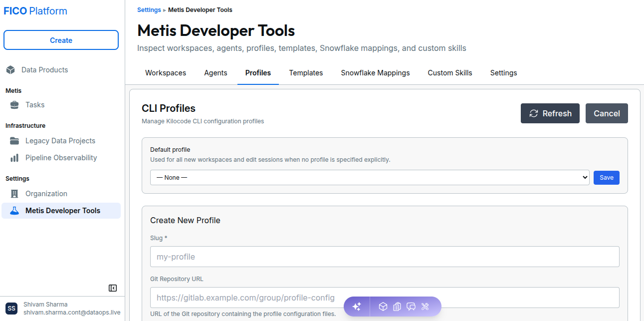This screenshot has height=321, width=644.
Task: Open the chat bubbles icon in floating toolbar
Action: click(411, 307)
